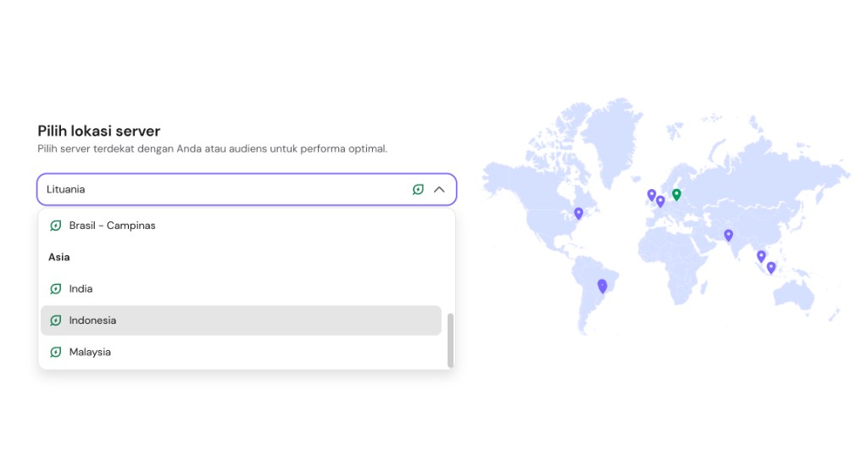868x473 pixels.
Task: Choose India as server location
Action: (241, 288)
